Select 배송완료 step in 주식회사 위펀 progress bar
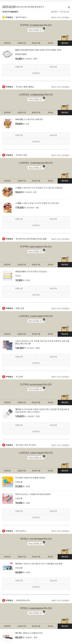The height and width of the screenshot is (644, 72). click(x=65, y=181)
